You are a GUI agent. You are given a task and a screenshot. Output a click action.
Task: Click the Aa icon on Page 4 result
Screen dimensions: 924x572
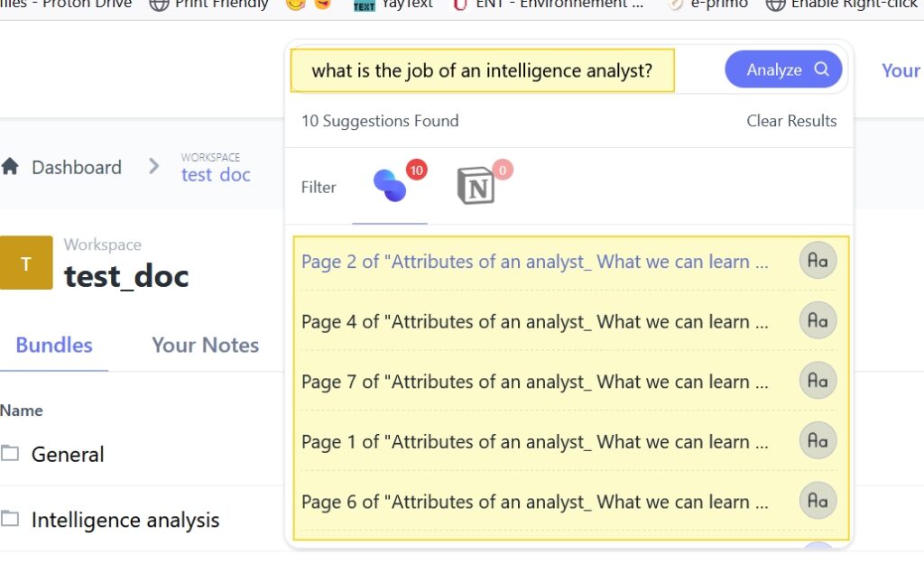pyautogui.click(x=818, y=320)
